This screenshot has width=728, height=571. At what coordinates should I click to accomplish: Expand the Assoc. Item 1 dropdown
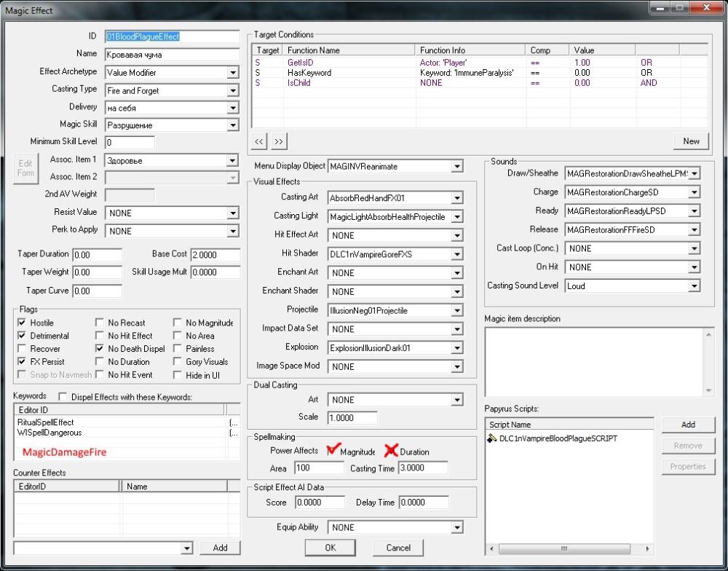233,161
